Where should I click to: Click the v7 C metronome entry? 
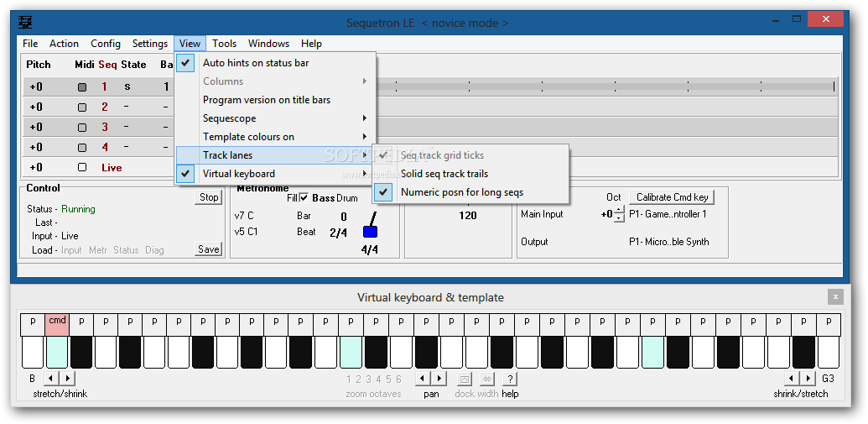pos(244,216)
